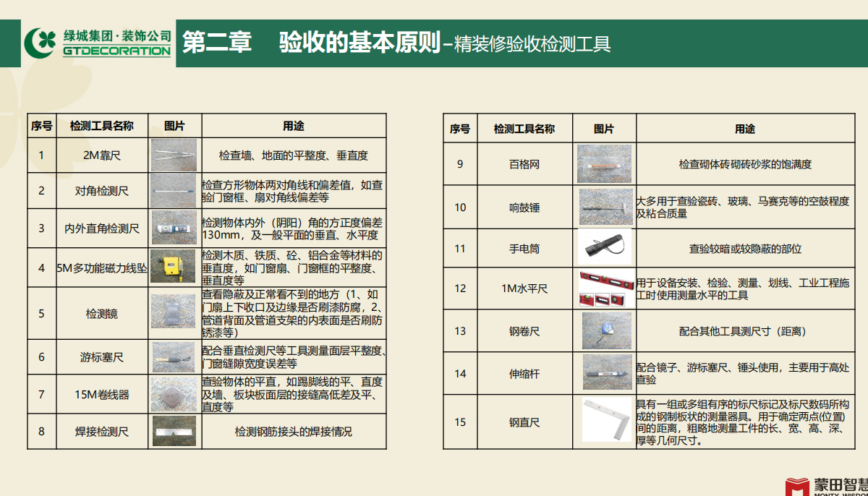This screenshot has height=496, width=868.
Task: Select the cell text 焊接检测尺
Action: click(x=102, y=432)
